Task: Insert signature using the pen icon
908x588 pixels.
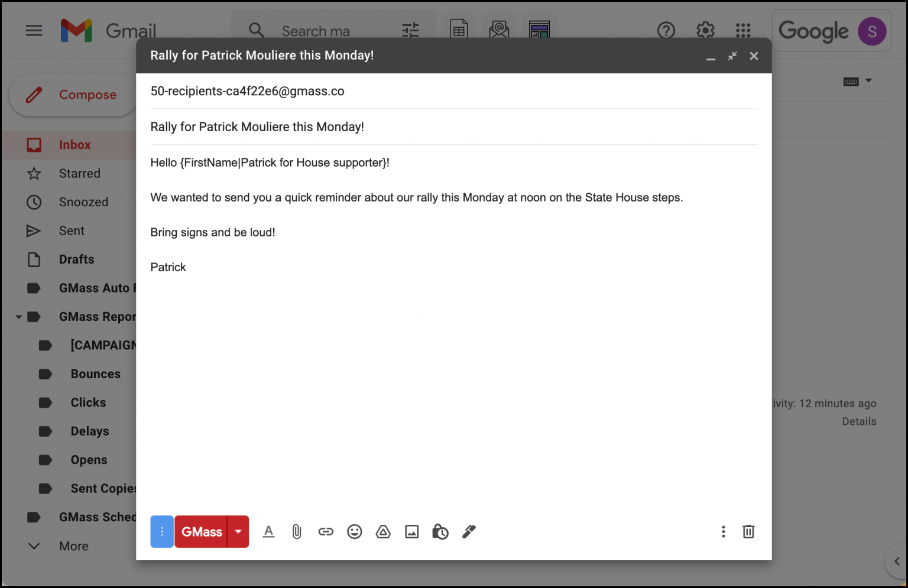Action: 469,531
